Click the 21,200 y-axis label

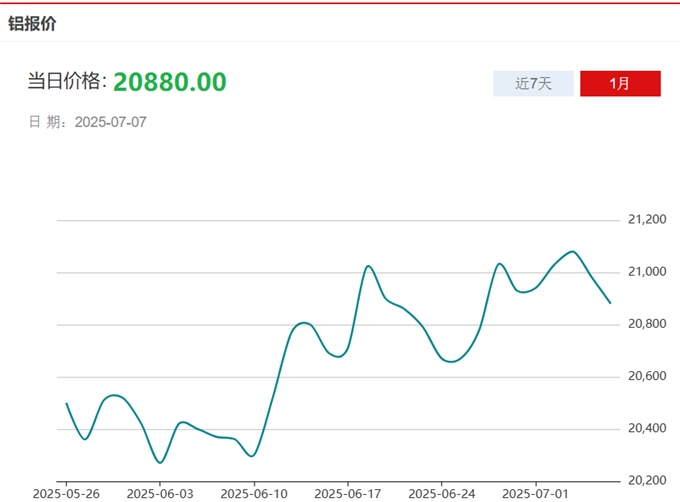coord(646,220)
